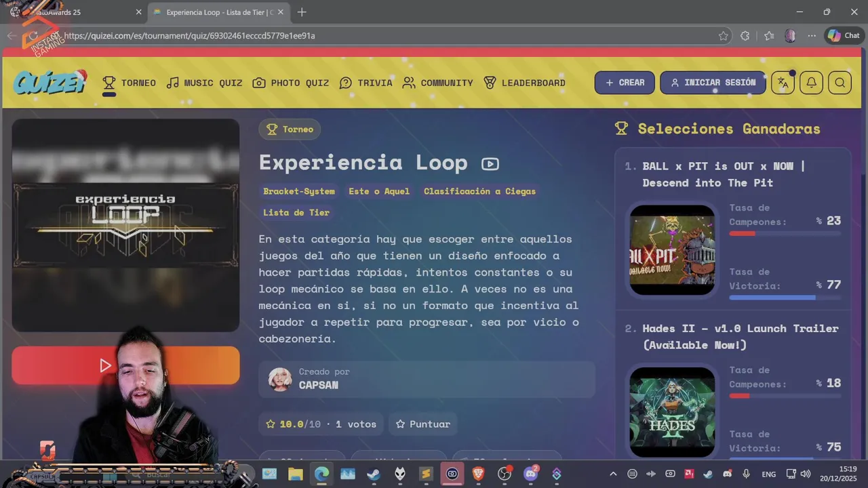Open notifications bell
This screenshot has width=868, height=488.
pos(811,83)
